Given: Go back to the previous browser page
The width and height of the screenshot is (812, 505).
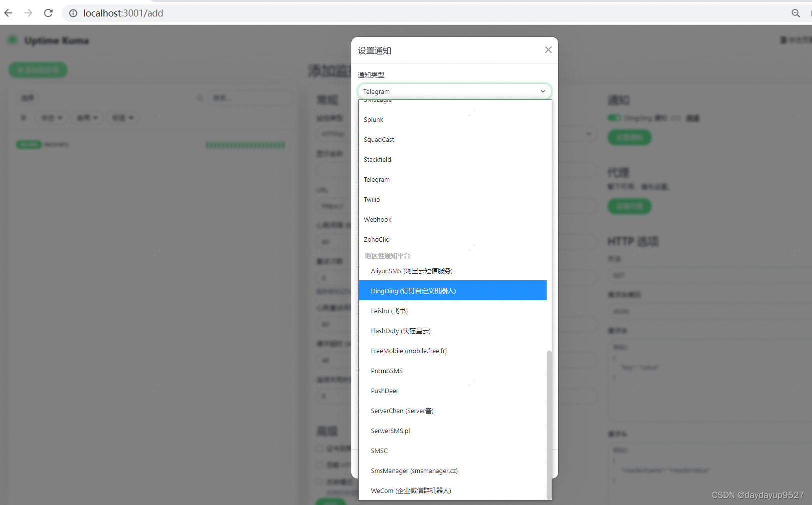Looking at the screenshot, I should coord(8,13).
